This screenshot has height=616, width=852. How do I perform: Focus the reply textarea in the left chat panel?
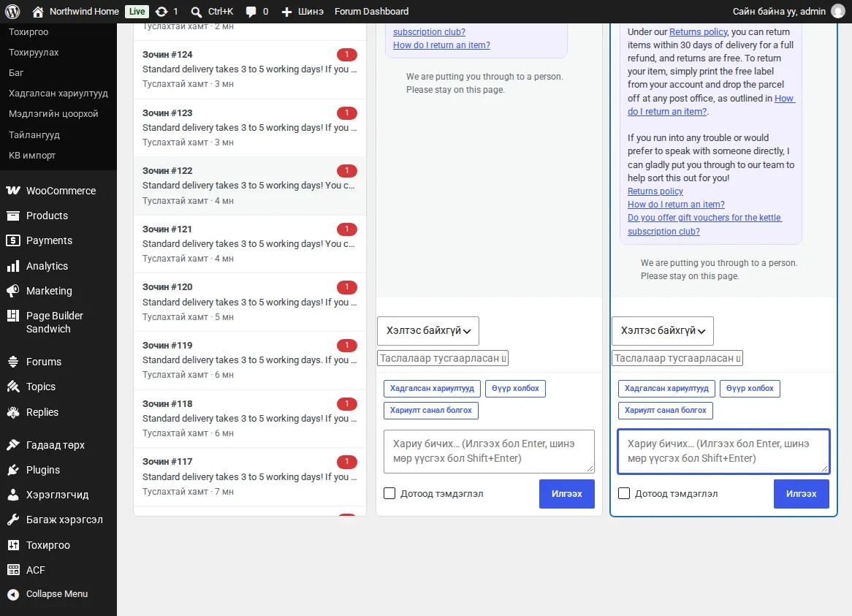coord(489,452)
